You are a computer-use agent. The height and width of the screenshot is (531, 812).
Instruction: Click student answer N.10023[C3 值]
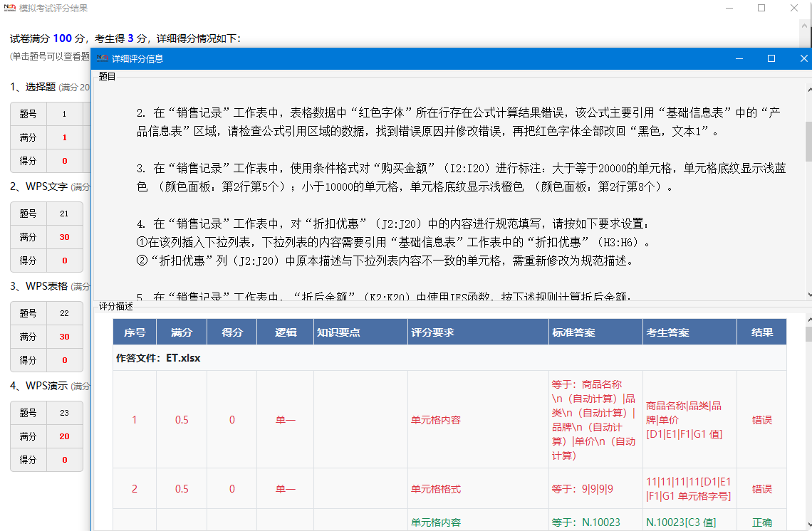click(681, 522)
